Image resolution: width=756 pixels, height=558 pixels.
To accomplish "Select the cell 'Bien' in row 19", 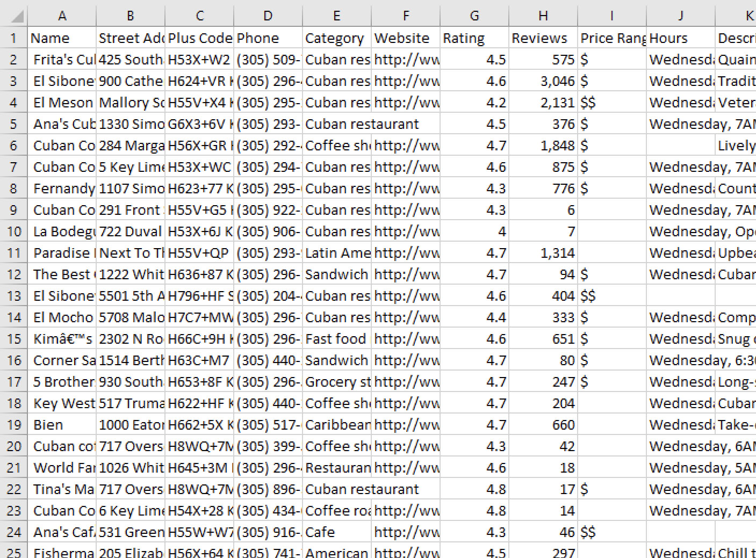I will click(62, 425).
